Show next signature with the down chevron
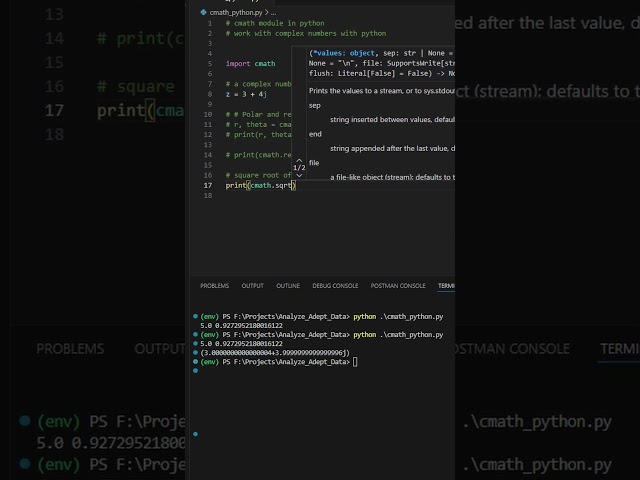 tap(299, 176)
